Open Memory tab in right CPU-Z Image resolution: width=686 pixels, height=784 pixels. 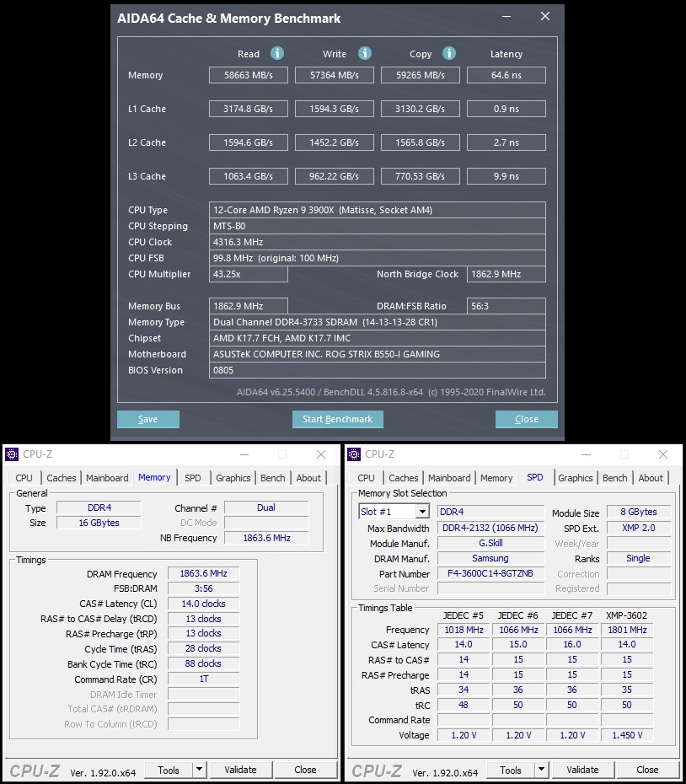click(496, 478)
